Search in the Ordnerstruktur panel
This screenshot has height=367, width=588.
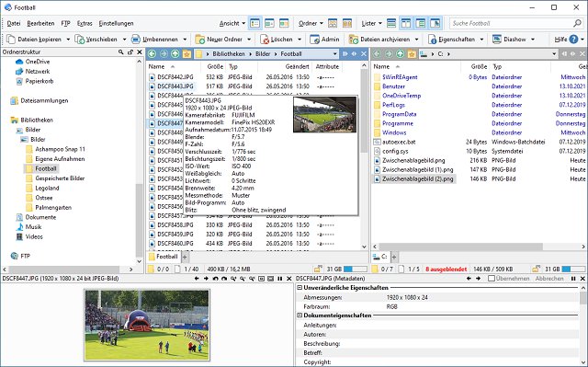pos(120,52)
